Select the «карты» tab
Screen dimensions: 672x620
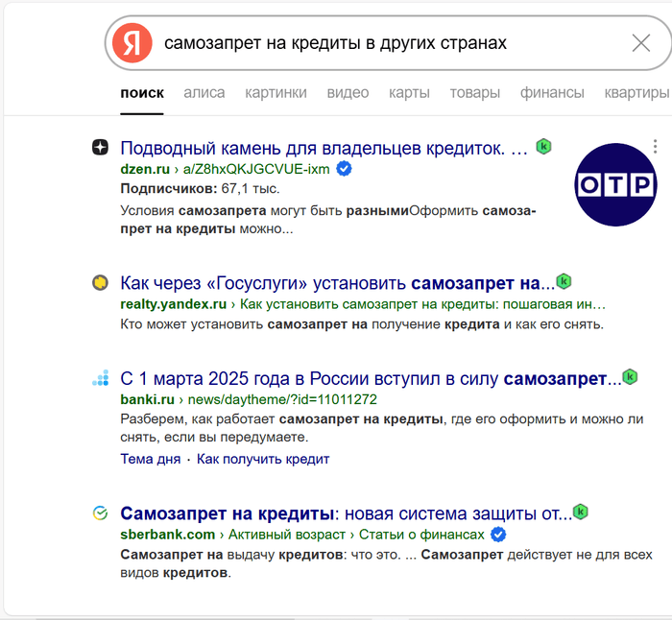[x=409, y=93]
